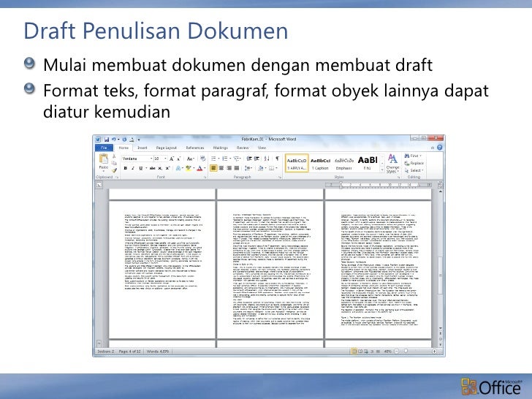This screenshot has width=532, height=399.
Task: Apply the Caption style
Action: (320, 163)
